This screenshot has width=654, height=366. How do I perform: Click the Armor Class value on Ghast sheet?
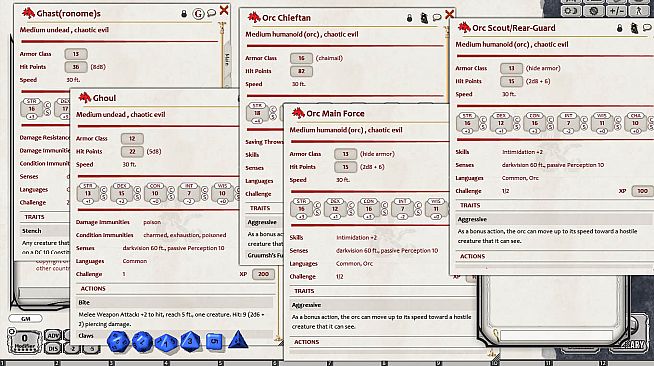click(76, 54)
